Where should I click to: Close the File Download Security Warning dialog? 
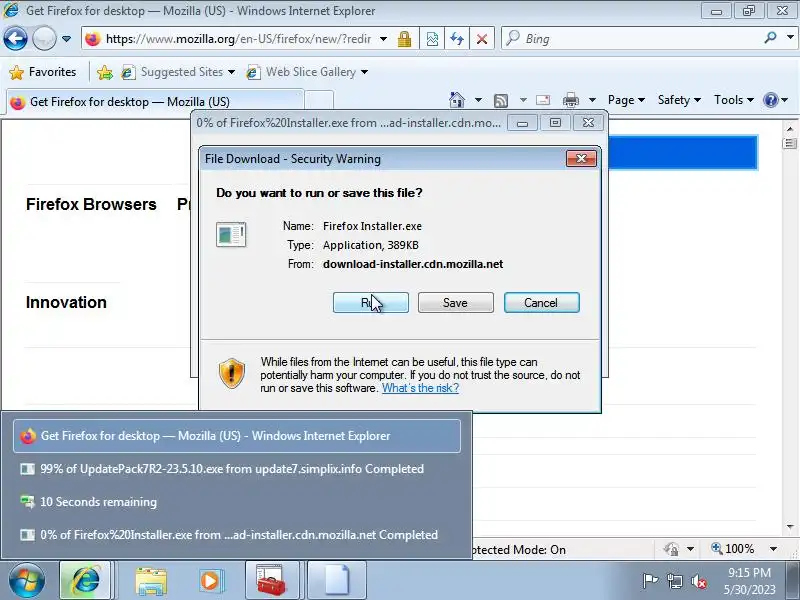click(581, 159)
